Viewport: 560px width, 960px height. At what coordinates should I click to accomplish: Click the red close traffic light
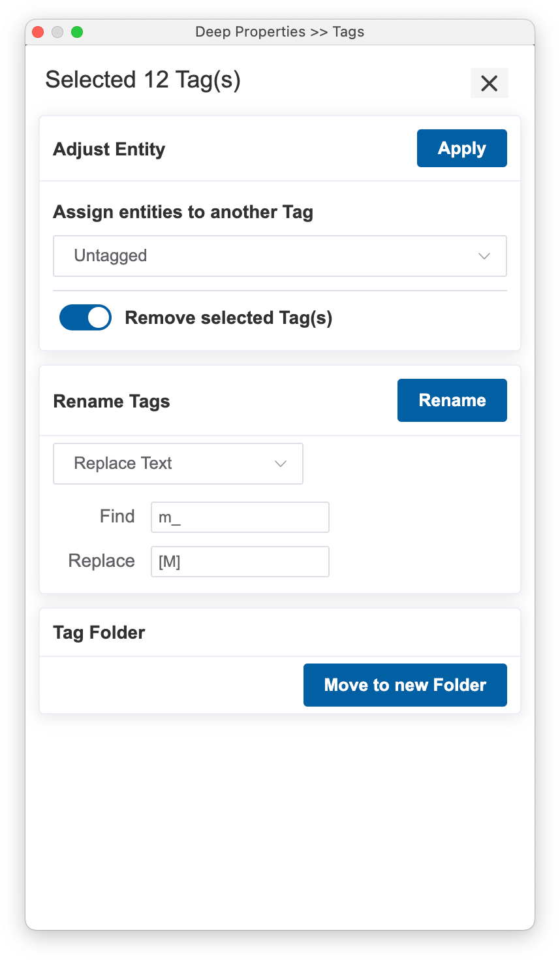click(x=39, y=31)
